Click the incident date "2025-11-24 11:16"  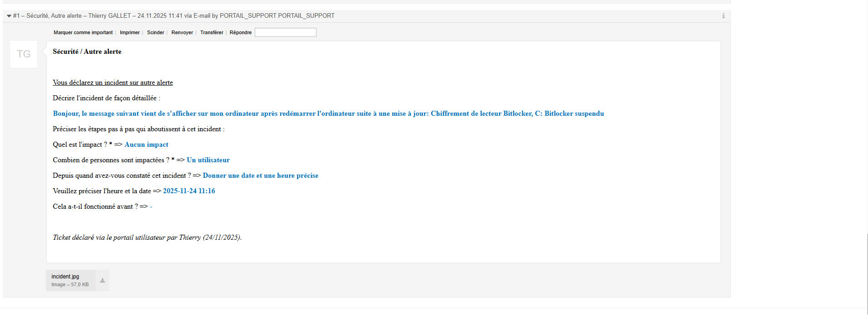(x=189, y=191)
